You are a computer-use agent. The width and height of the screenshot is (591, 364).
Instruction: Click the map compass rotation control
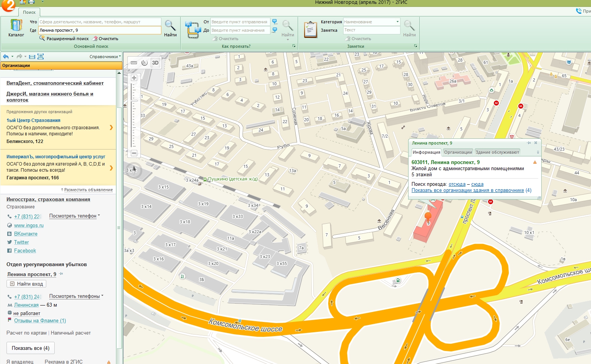point(134,170)
